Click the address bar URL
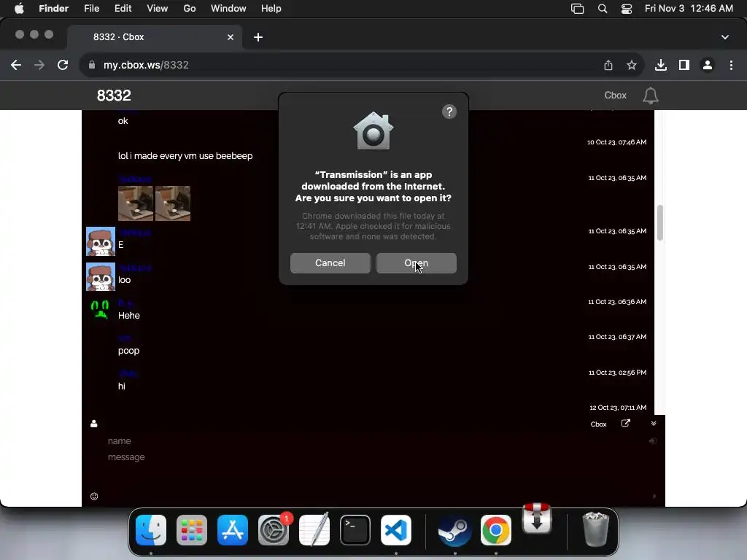 point(146,65)
